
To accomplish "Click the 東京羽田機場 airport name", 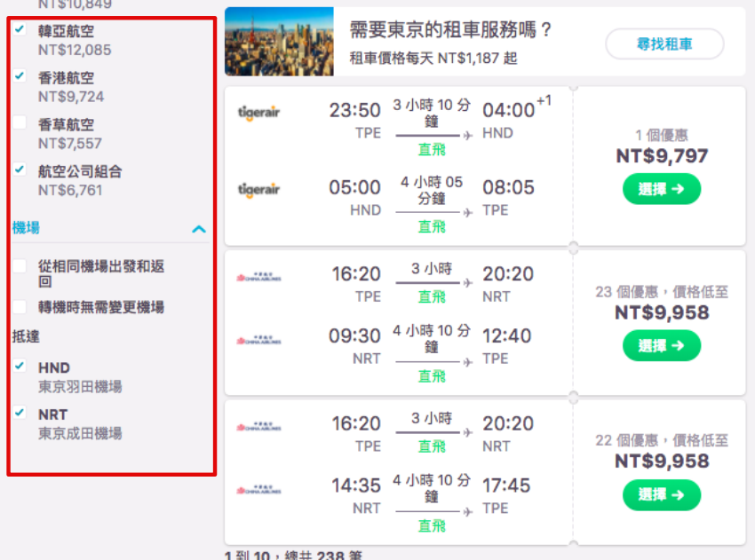I will [80, 387].
